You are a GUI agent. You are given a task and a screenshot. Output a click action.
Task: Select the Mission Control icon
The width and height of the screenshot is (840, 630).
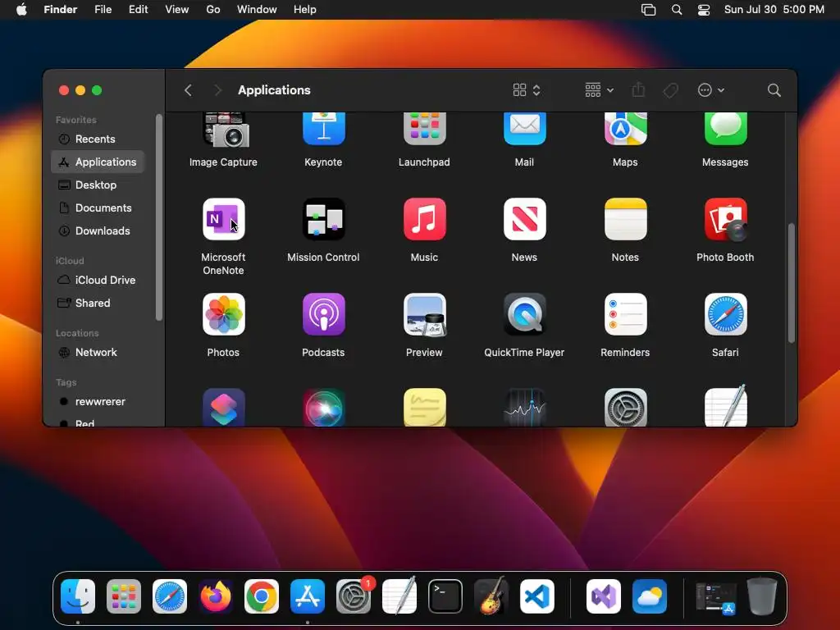point(323,219)
